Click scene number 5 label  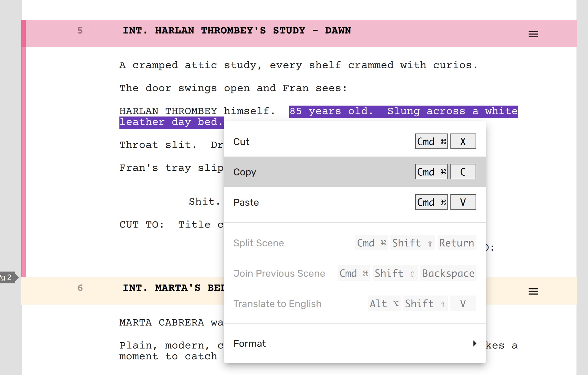(x=80, y=31)
